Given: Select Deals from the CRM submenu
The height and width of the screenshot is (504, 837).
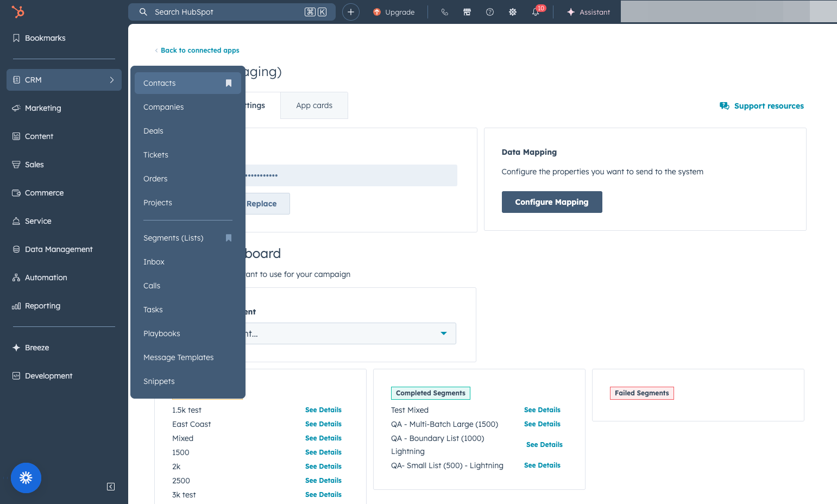Looking at the screenshot, I should tap(188, 131).
